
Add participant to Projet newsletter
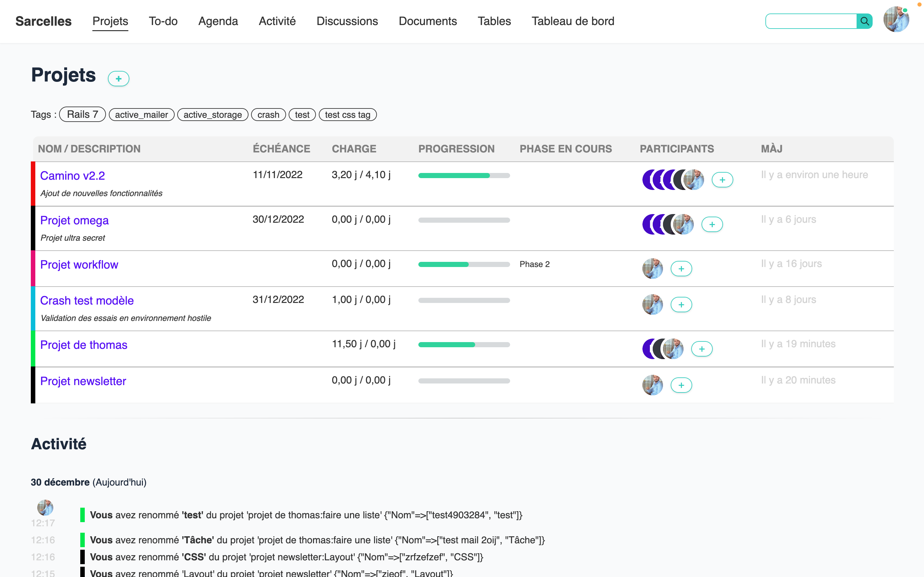point(681,385)
